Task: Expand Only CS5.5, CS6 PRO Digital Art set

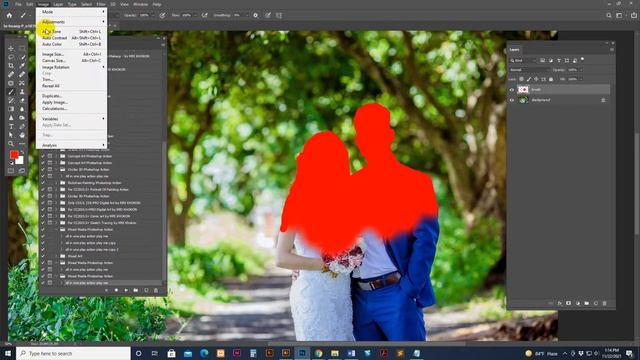Action: pyautogui.click(x=56, y=203)
